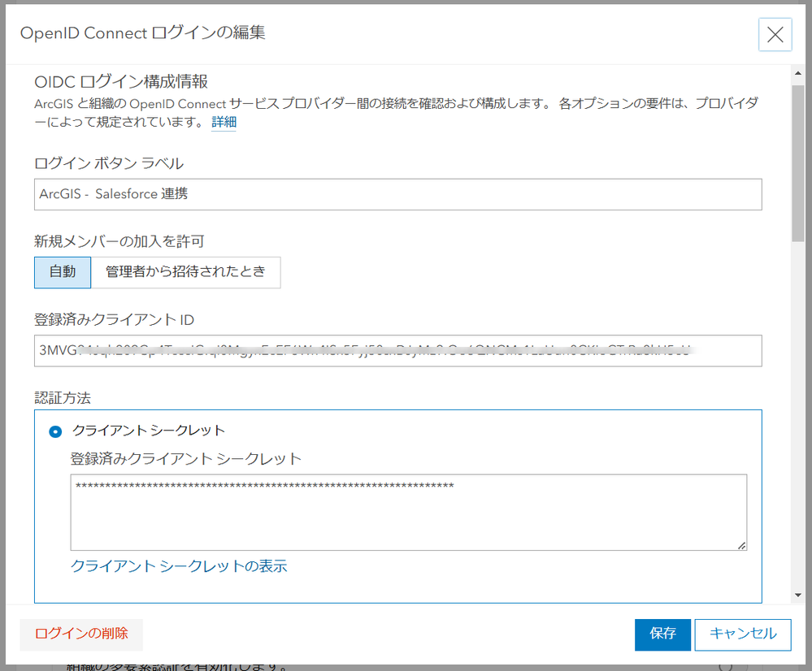The height and width of the screenshot is (671, 812).
Task: Open the 詳細 link
Action: coord(224,123)
